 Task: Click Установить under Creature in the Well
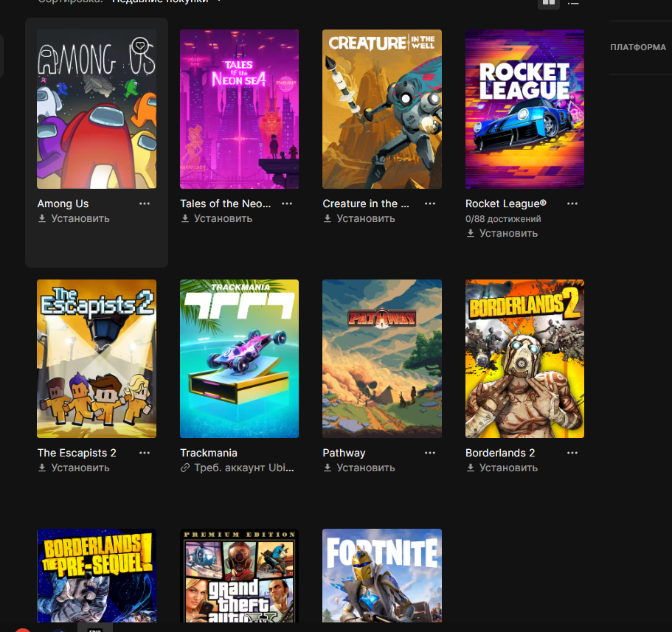359,218
